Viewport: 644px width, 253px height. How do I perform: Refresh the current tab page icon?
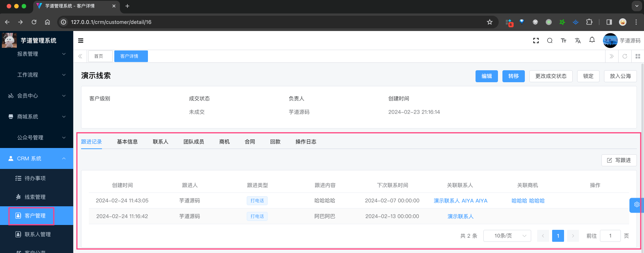(x=625, y=56)
